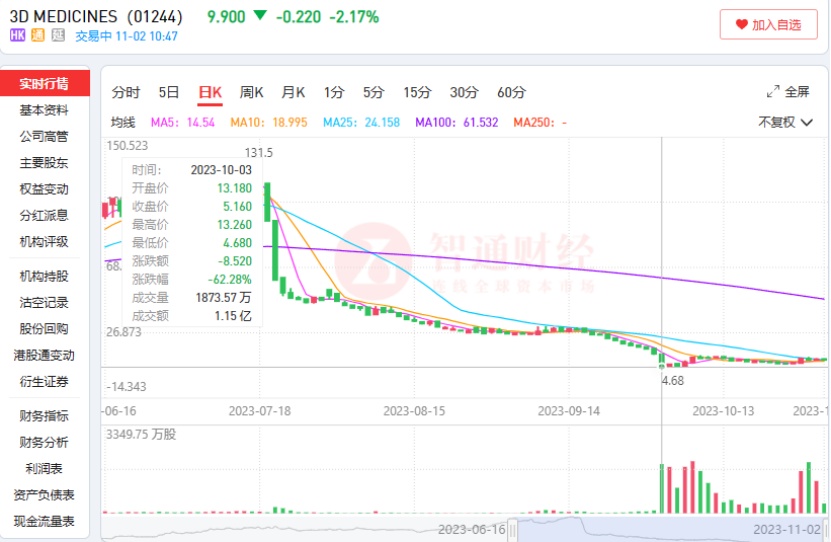Add stock to watchlist with 加入自选 button
This screenshot has height=542, width=831.
pos(768,24)
